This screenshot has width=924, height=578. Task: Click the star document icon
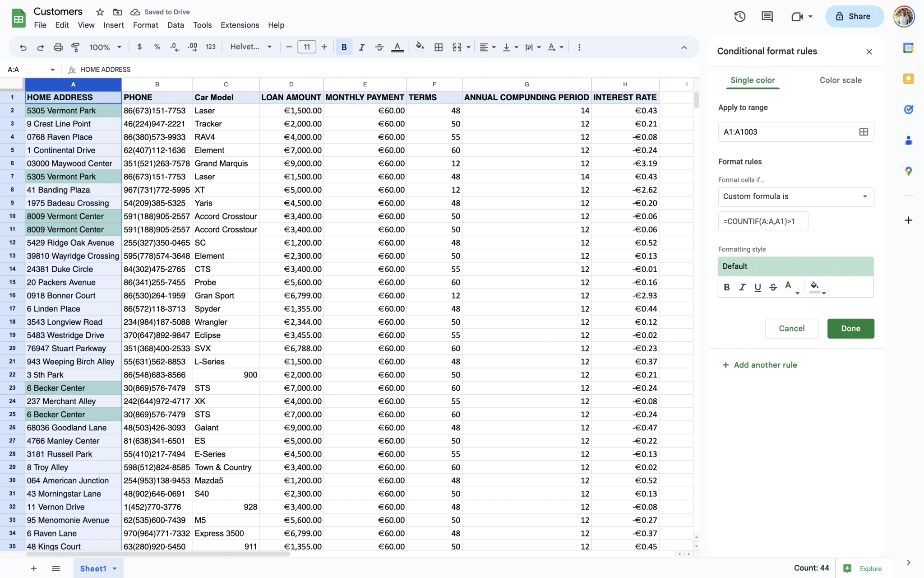100,12
